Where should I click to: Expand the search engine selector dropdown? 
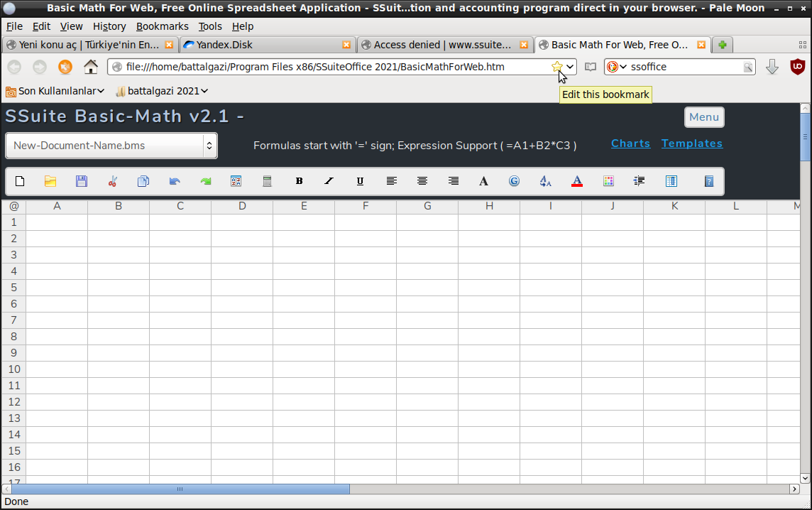click(x=617, y=67)
